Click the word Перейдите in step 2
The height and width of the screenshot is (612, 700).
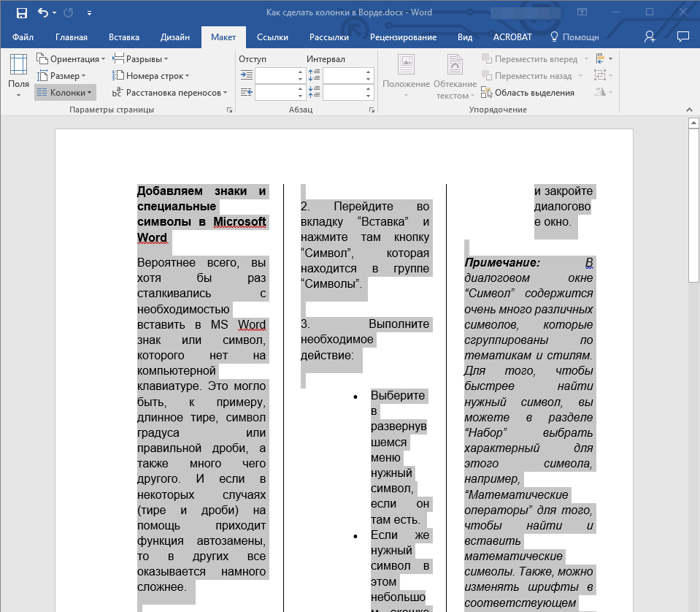click(364, 206)
